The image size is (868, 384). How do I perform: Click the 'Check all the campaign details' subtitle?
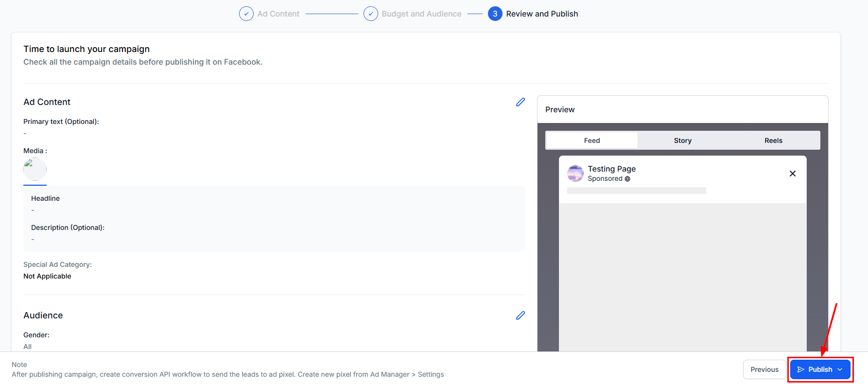[x=143, y=62]
